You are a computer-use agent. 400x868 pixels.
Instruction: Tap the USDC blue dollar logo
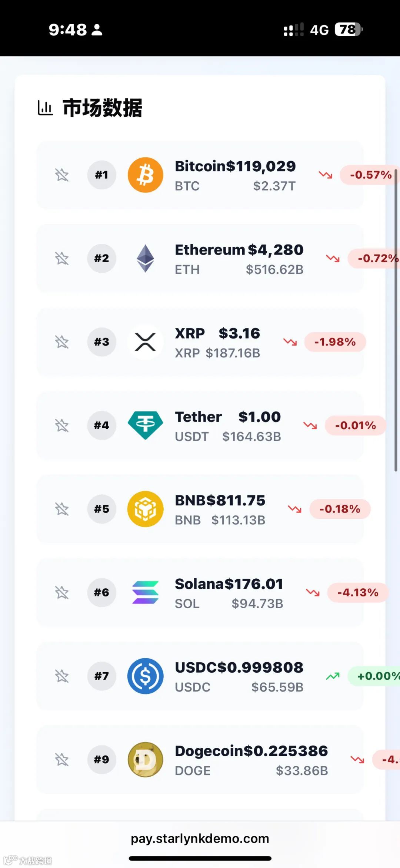point(145,676)
